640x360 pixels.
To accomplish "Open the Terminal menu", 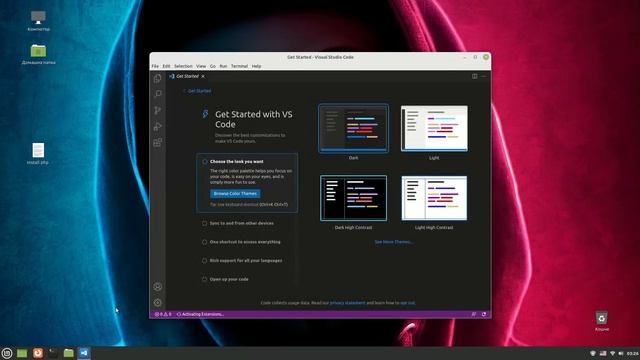I will pos(239,66).
